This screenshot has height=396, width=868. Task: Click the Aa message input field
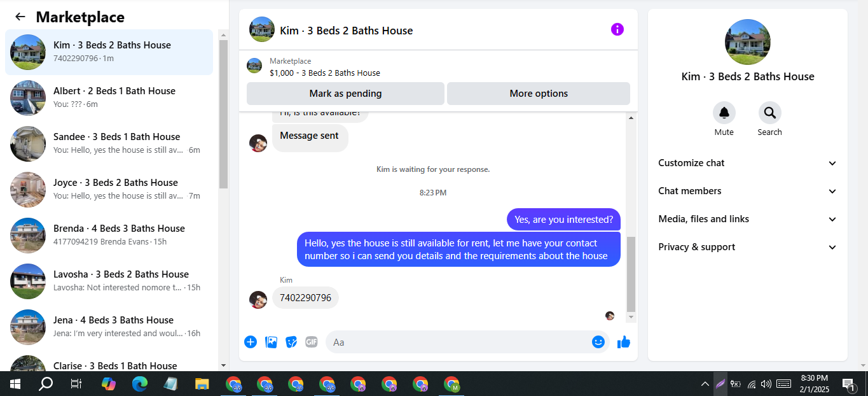point(458,342)
